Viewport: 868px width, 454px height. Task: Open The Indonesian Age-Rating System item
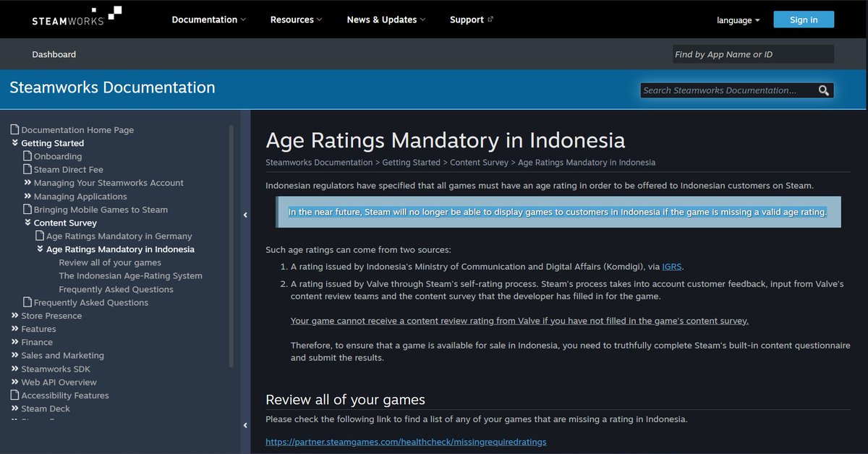(x=130, y=275)
